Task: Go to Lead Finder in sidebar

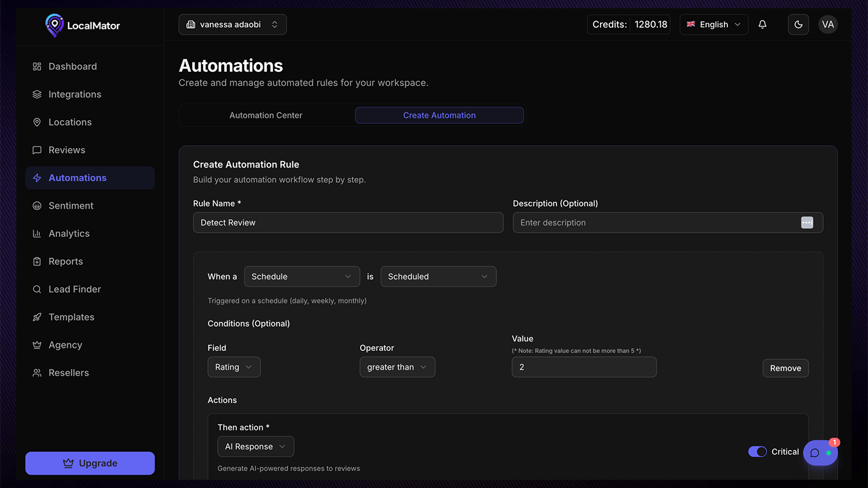Action: pos(74,289)
